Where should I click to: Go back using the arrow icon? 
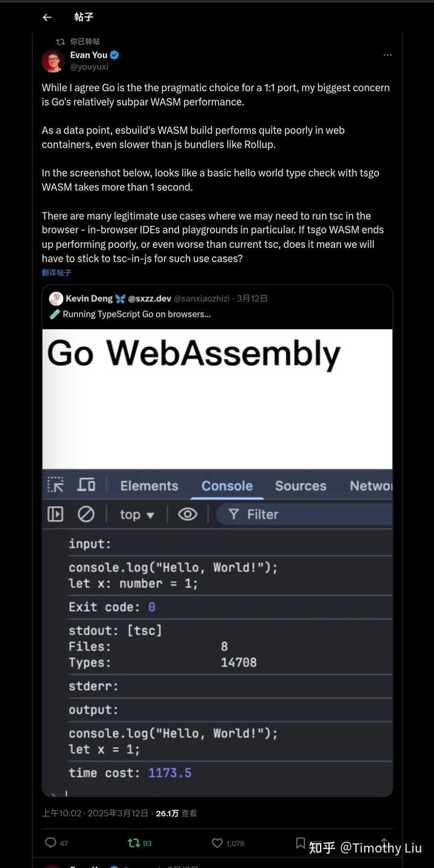coord(47,17)
